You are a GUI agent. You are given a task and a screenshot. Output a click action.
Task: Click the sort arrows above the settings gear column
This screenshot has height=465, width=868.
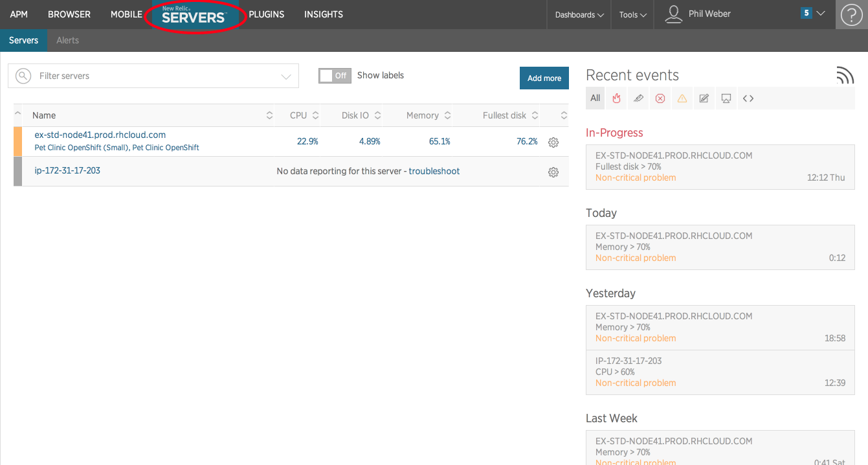point(564,115)
